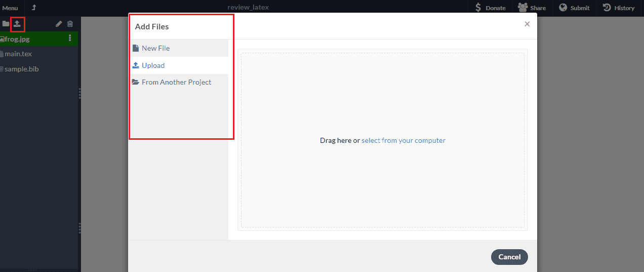Image resolution: width=644 pixels, height=272 pixels.
Task: Click 'select from your computer' link
Action: tap(403, 140)
